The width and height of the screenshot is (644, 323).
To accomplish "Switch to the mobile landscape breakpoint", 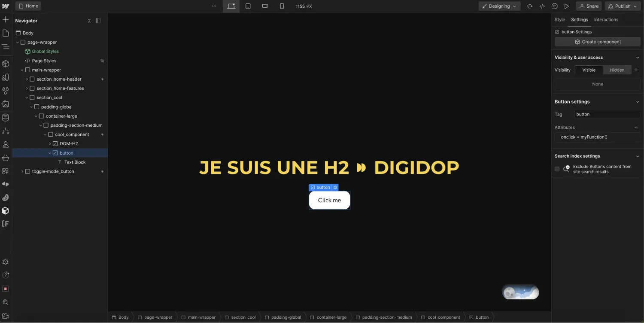I will 265,6.
